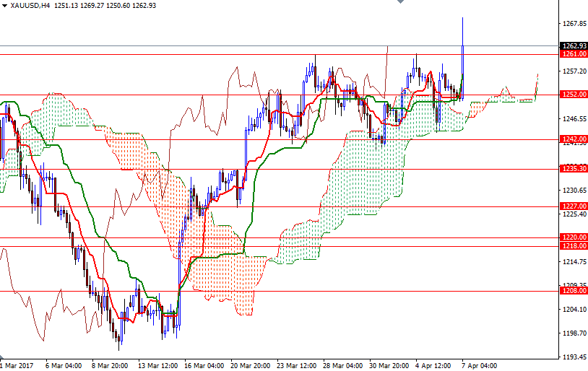Select the current price label 1262.93
588x371 pixels.
574,46
